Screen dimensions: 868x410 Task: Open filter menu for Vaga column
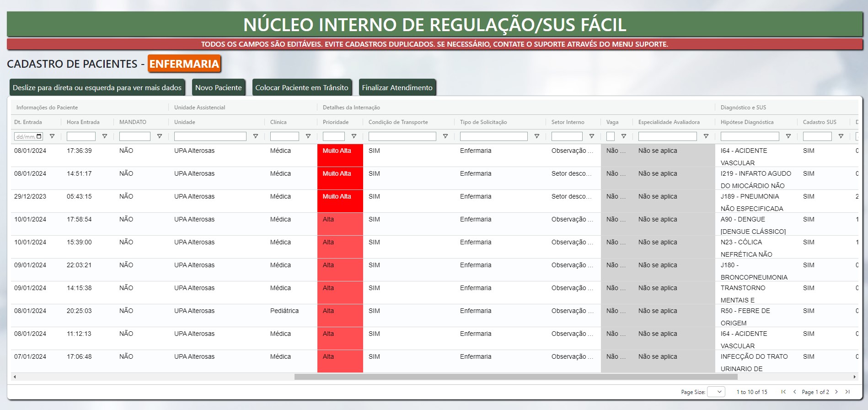[624, 136]
